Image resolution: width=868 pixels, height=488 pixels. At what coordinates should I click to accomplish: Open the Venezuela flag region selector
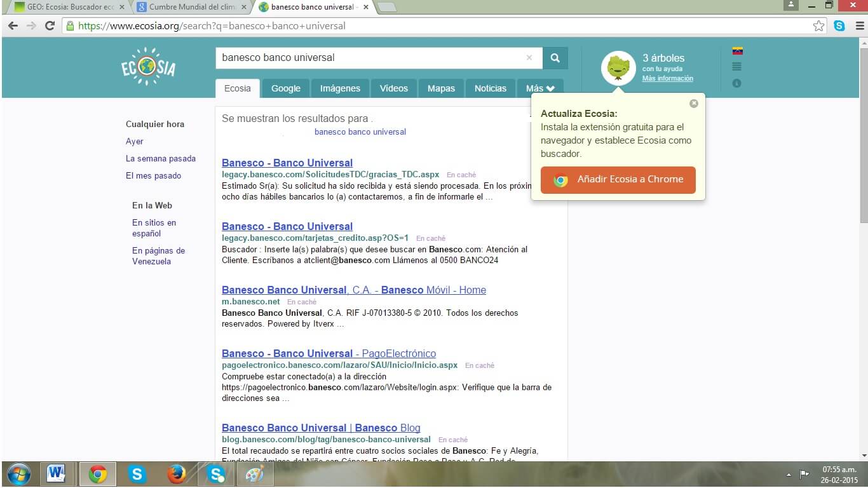point(737,51)
